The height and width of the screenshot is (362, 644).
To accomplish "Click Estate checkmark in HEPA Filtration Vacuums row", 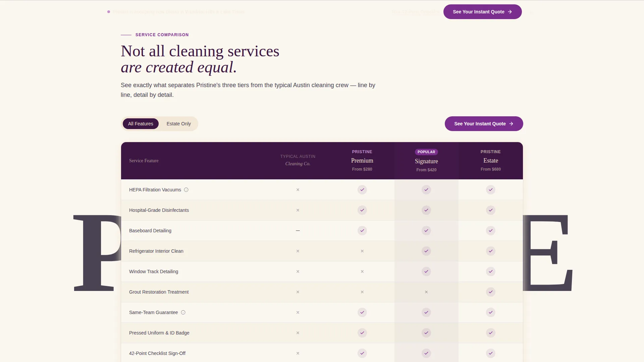I will pyautogui.click(x=491, y=190).
